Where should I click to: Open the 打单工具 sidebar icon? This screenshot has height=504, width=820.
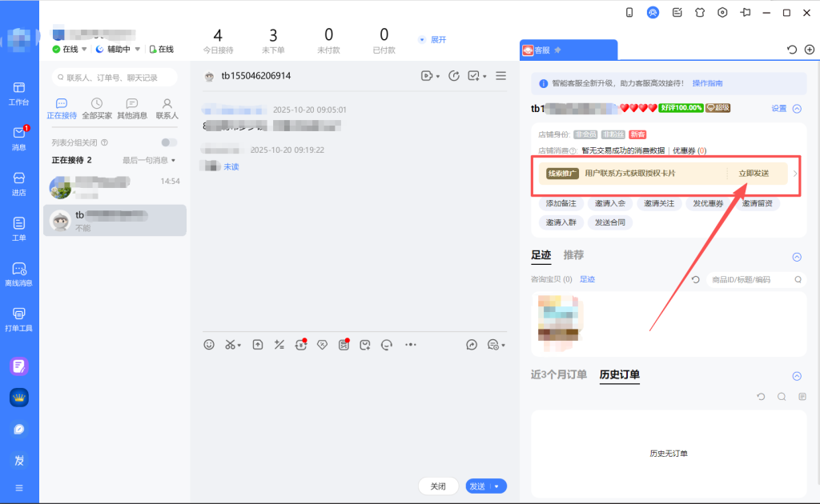pos(19,318)
